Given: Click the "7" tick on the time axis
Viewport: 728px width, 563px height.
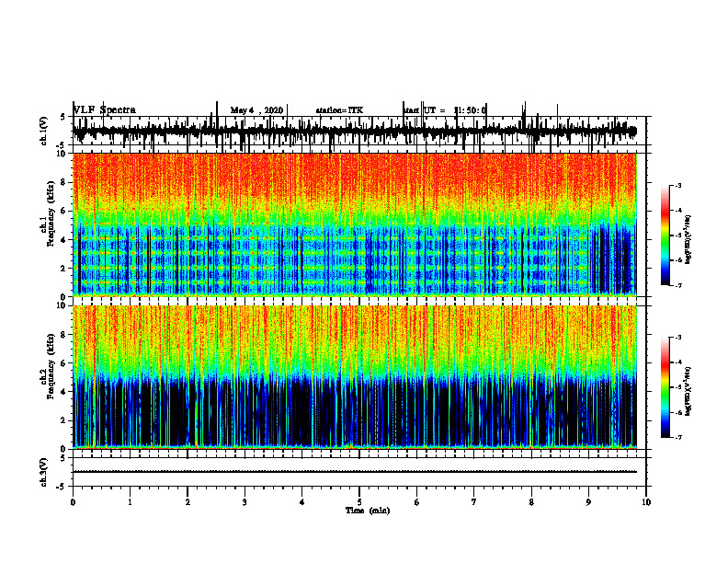Looking at the screenshot, I should click(474, 502).
